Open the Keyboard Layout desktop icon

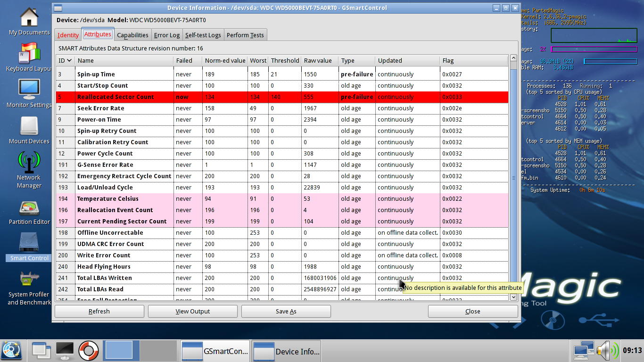[x=29, y=58]
